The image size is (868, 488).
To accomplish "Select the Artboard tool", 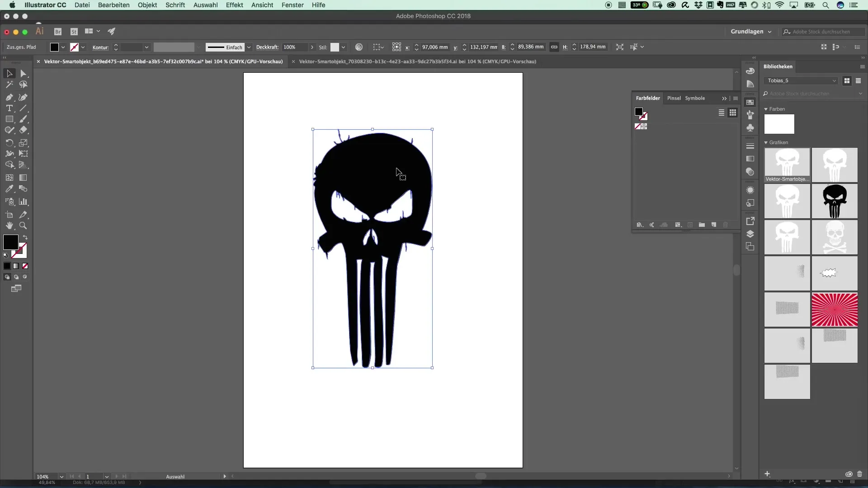I will [9, 215].
